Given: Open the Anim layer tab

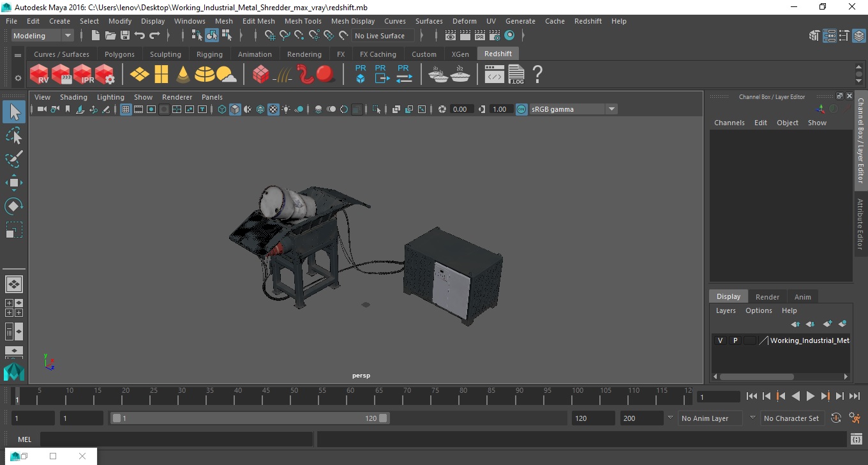Looking at the screenshot, I should 802,297.
